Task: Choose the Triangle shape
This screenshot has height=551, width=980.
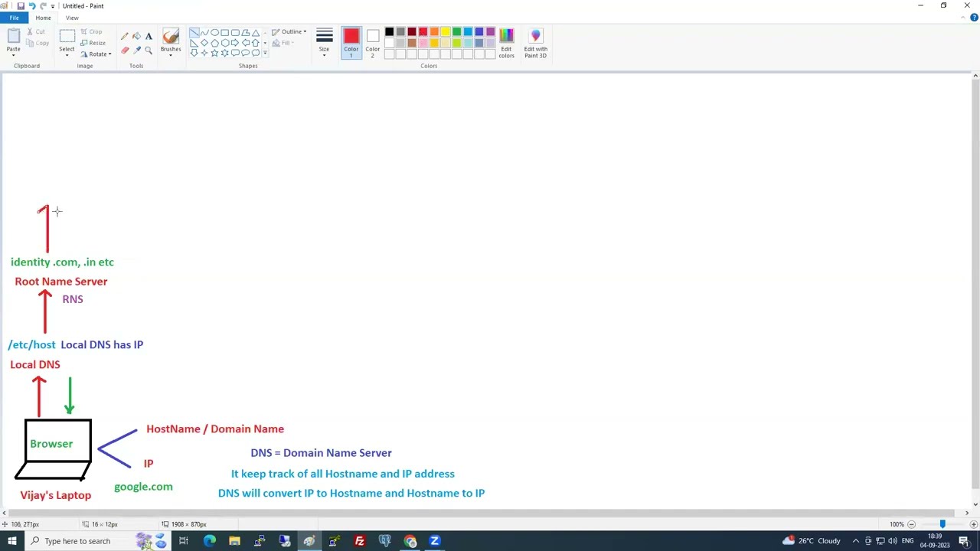Action: [x=256, y=33]
